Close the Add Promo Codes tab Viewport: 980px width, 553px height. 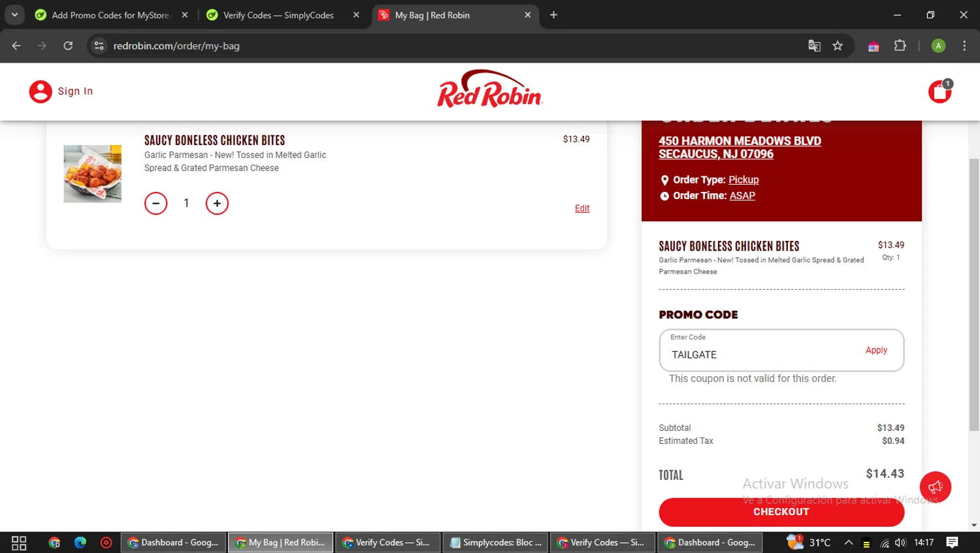pyautogui.click(x=185, y=15)
